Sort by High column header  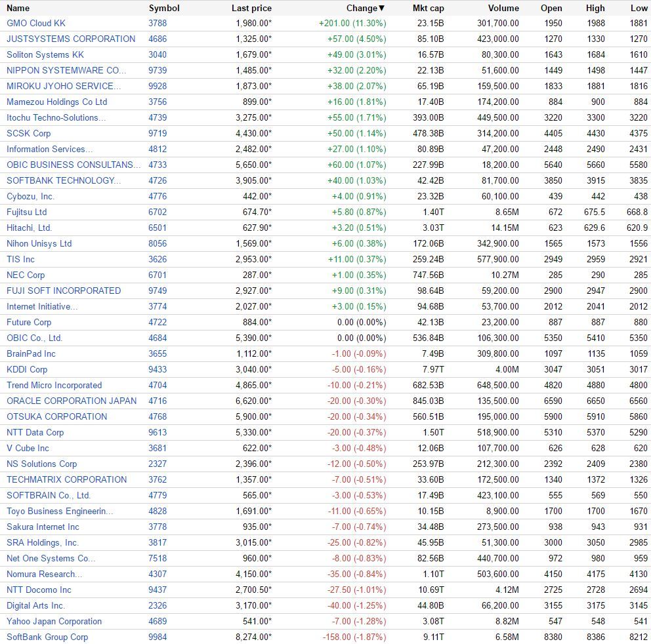(595, 9)
